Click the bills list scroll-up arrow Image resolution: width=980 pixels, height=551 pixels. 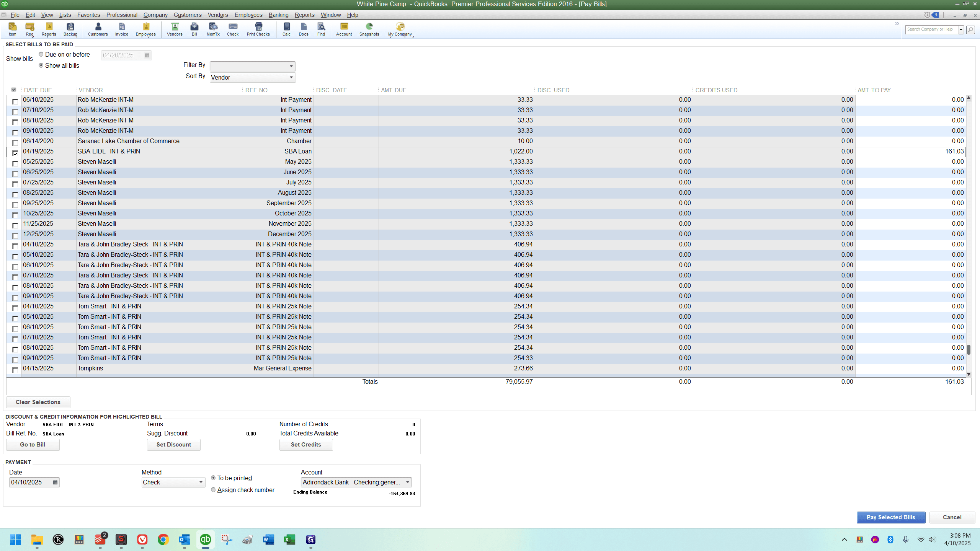pos(969,98)
